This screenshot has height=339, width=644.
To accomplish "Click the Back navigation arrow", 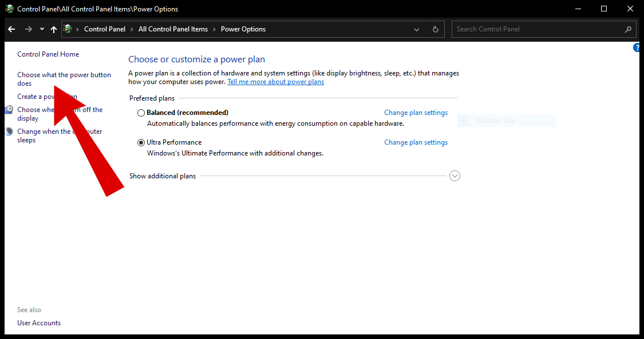I will (x=11, y=29).
